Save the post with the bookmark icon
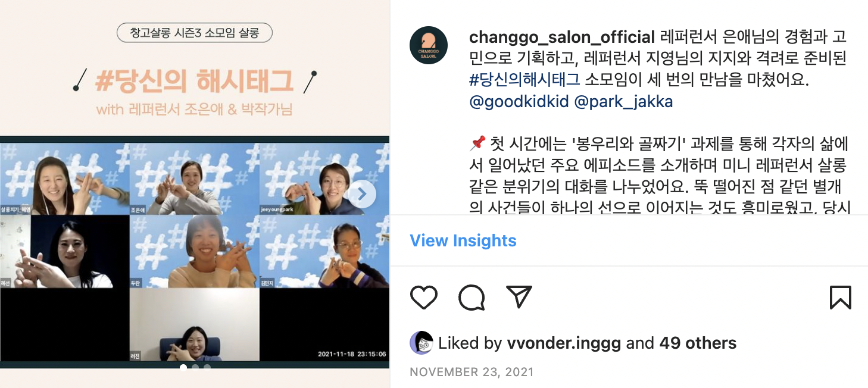 [841, 297]
